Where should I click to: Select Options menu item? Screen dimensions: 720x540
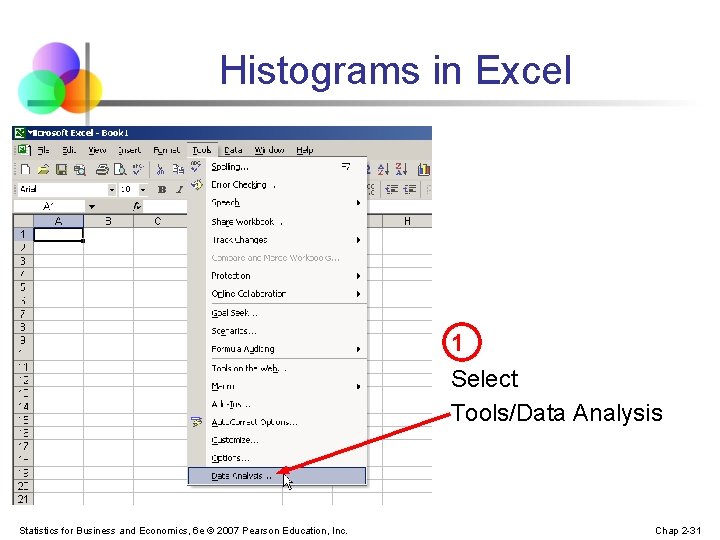coord(277,458)
